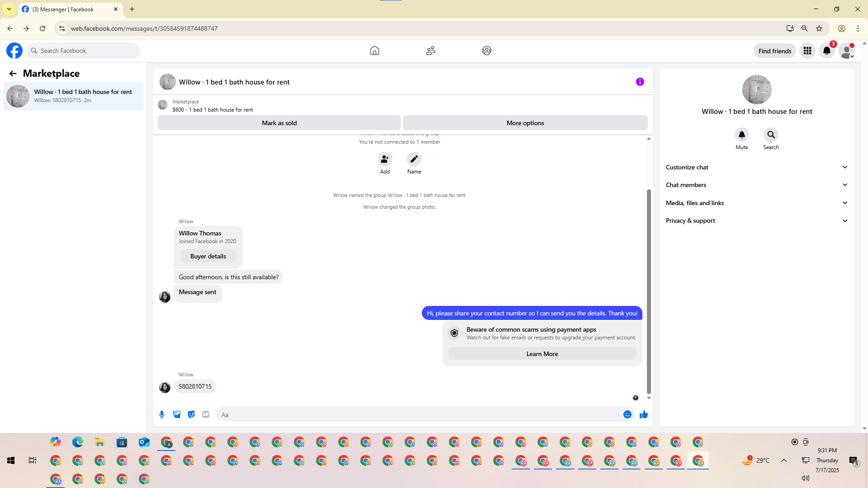Click the chat scrollbar thumb
Image resolution: width=868 pixels, height=488 pixels.
click(649, 291)
